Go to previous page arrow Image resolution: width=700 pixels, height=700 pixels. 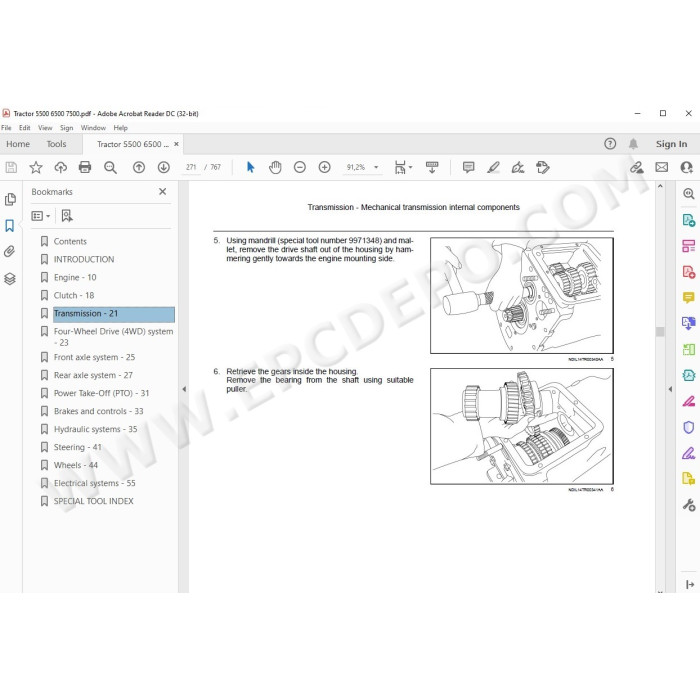(x=139, y=167)
